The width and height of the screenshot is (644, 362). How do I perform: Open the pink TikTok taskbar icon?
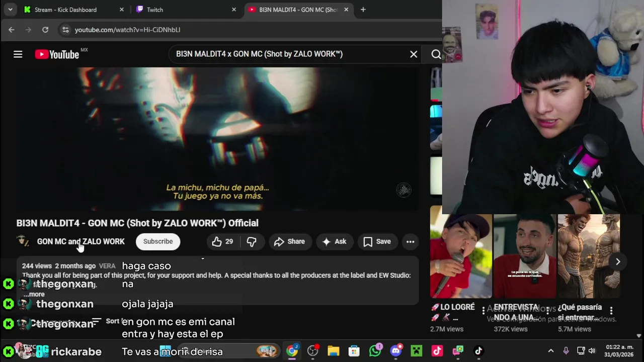click(x=437, y=351)
